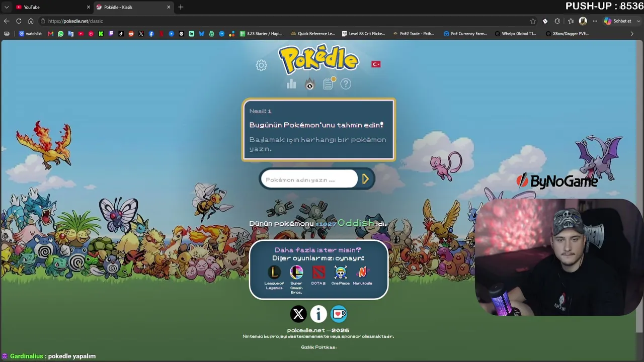Open the streak flame icon
644x362 pixels.
[x=309, y=84]
